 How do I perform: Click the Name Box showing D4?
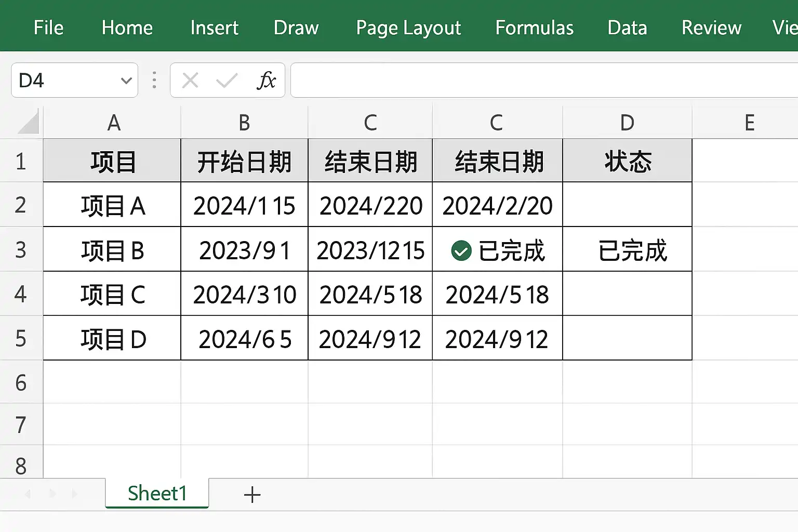pyautogui.click(x=74, y=80)
